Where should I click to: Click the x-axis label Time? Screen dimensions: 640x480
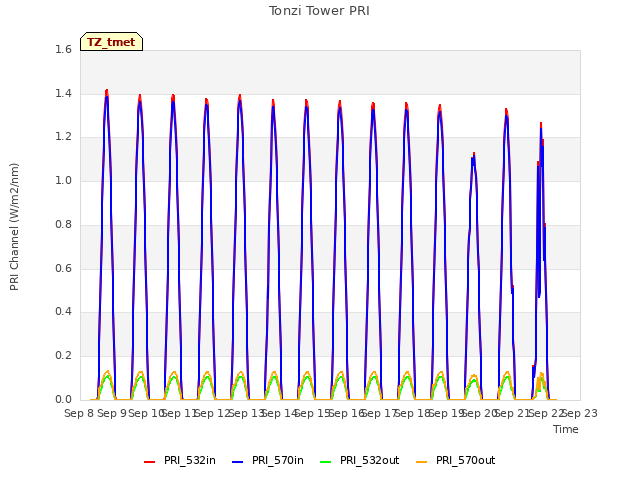(566, 429)
